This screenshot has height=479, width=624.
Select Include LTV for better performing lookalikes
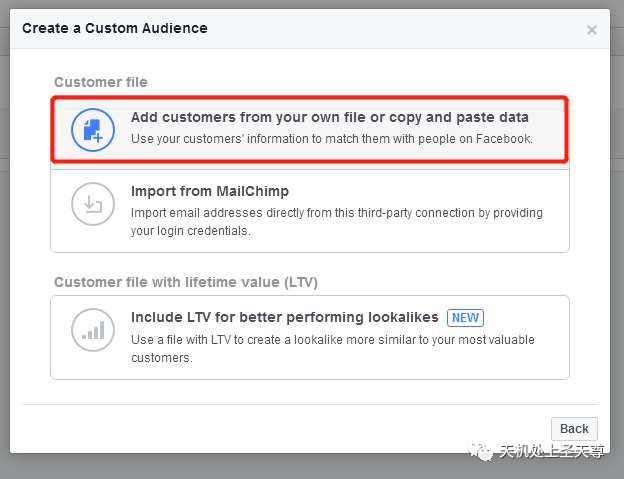tap(285, 317)
